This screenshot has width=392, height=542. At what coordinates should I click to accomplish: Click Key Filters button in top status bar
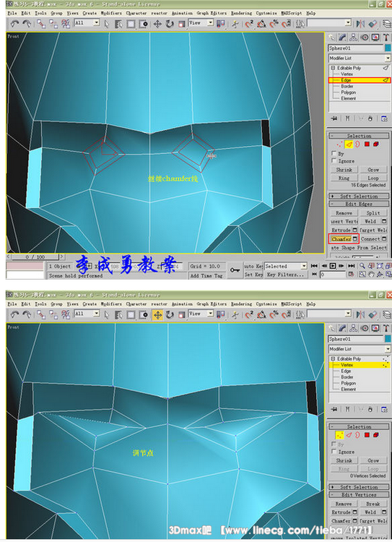point(286,275)
